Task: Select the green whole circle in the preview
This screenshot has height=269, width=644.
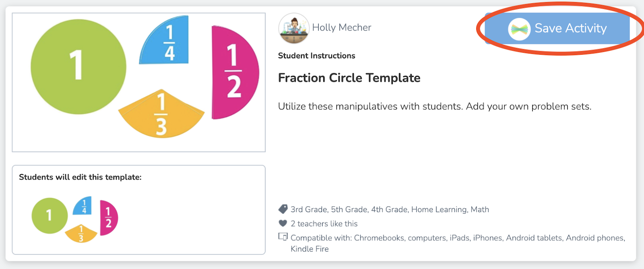Action: point(78,66)
